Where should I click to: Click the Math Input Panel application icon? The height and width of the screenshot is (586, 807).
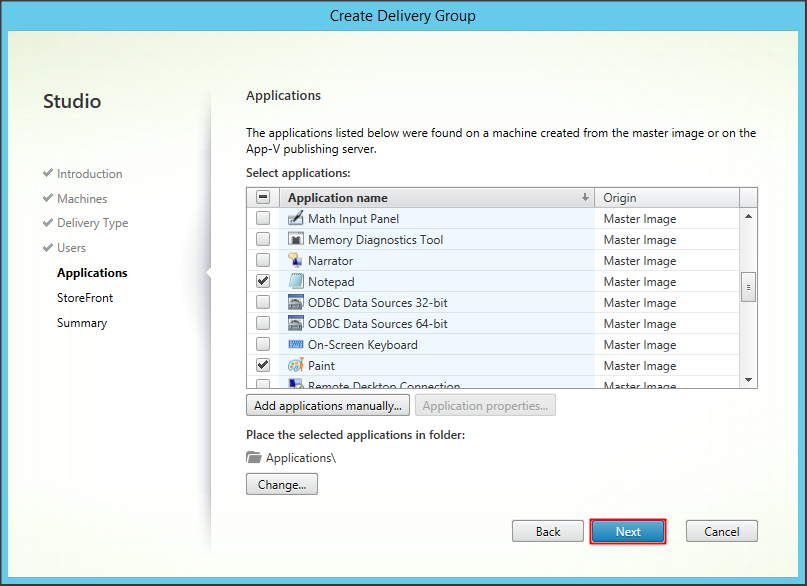(296, 219)
